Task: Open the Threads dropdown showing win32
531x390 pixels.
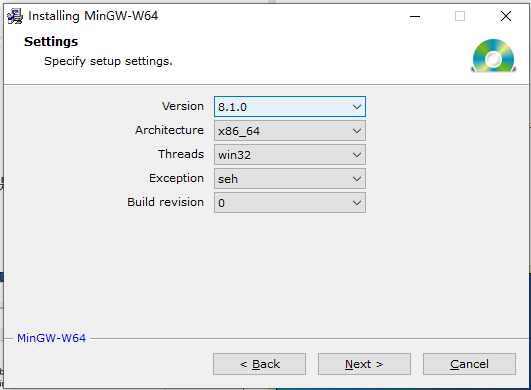Action: tap(290, 155)
